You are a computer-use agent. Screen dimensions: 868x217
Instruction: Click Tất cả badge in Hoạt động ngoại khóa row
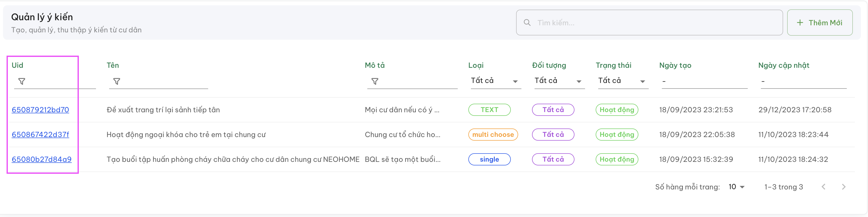tap(553, 134)
